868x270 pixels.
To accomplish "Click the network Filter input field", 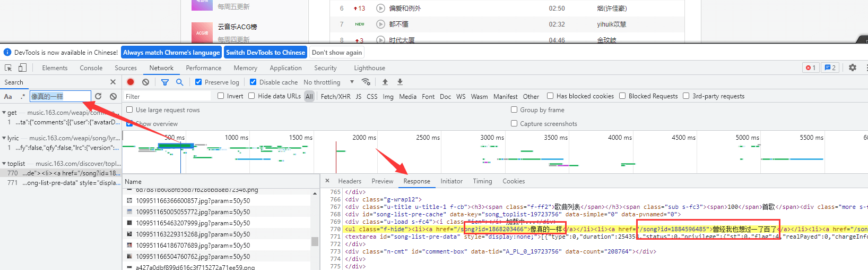I will click(167, 96).
